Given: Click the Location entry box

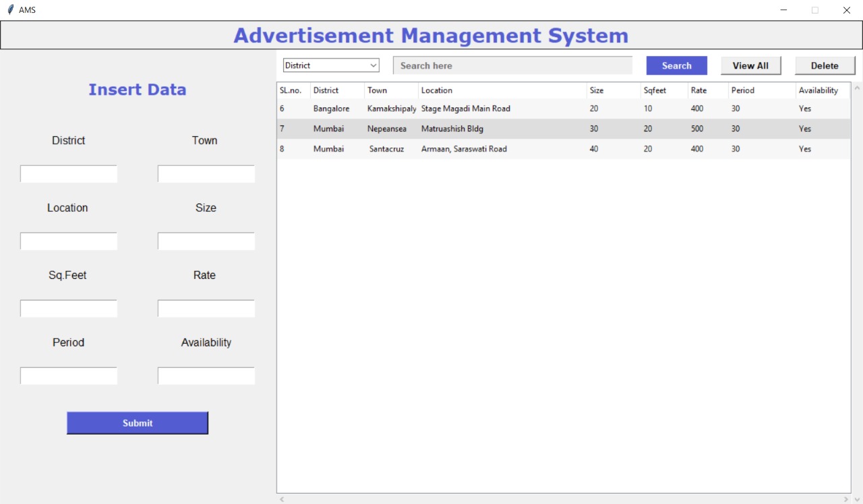Looking at the screenshot, I should click(69, 241).
